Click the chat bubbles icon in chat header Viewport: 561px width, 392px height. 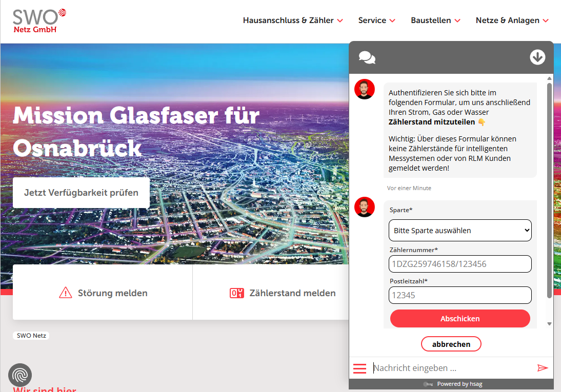367,57
